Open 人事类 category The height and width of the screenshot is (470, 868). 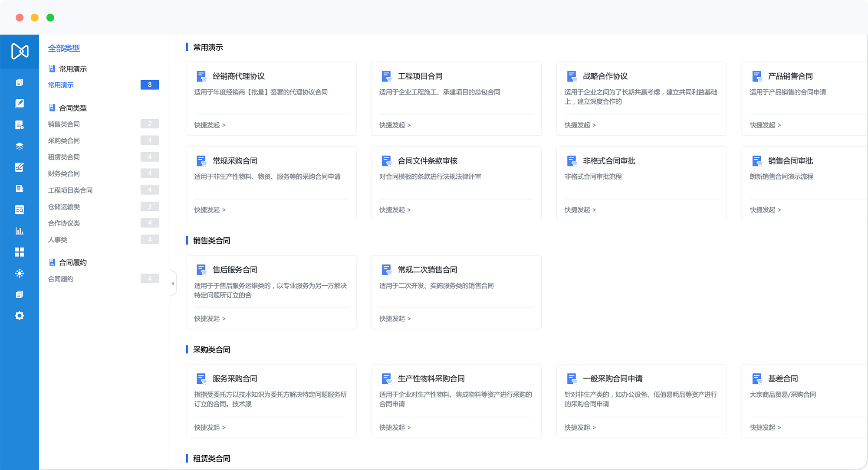[x=58, y=240]
